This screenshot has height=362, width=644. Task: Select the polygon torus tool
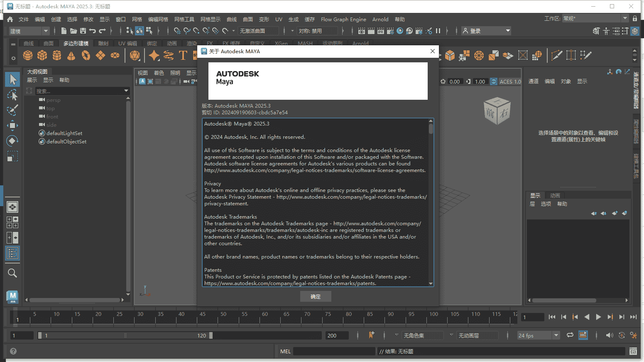tap(86, 55)
